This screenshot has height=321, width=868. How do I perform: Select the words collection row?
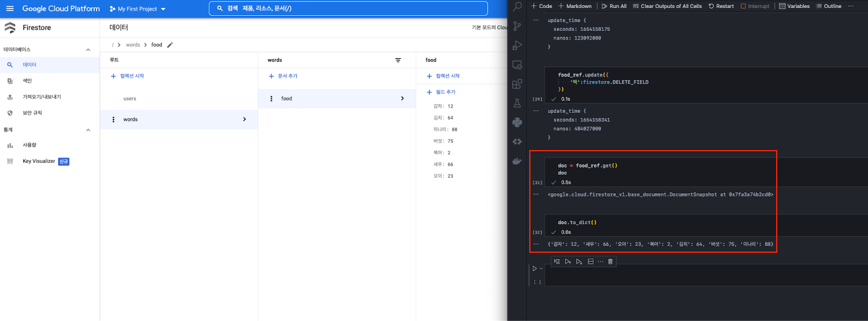click(x=179, y=119)
